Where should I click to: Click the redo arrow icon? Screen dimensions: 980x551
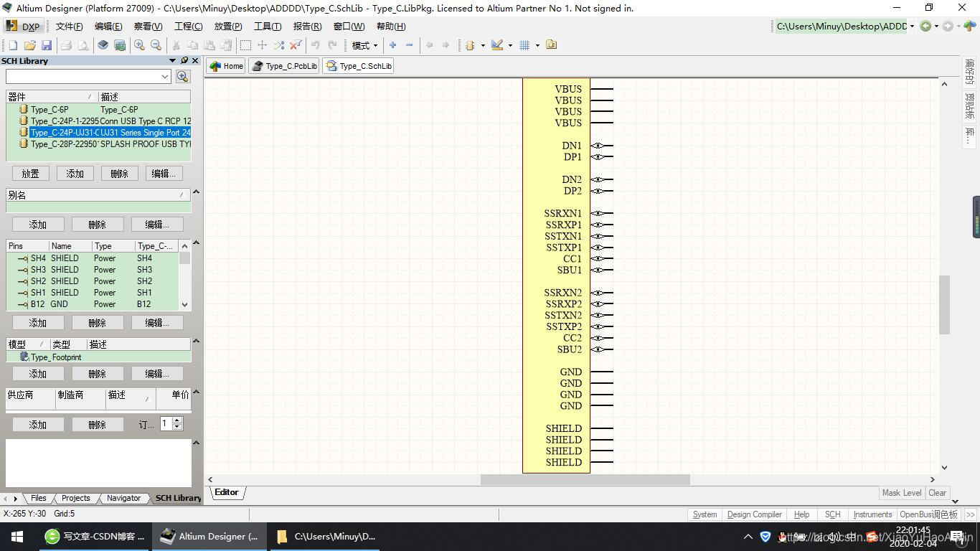332,45
